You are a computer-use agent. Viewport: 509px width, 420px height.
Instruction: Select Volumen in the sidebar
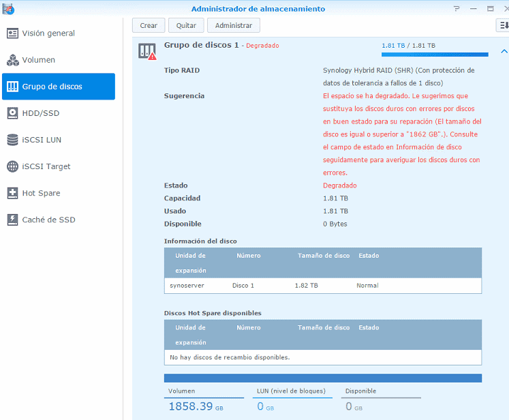38,60
